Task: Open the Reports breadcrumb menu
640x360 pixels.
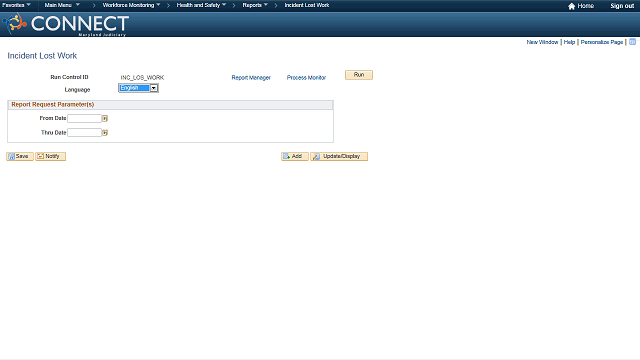Action: click(255, 5)
